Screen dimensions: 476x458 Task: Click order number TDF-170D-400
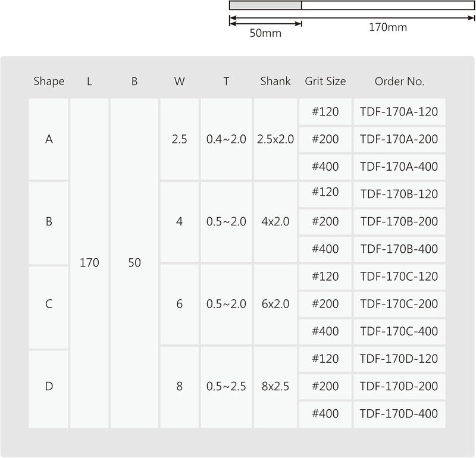[x=399, y=413]
